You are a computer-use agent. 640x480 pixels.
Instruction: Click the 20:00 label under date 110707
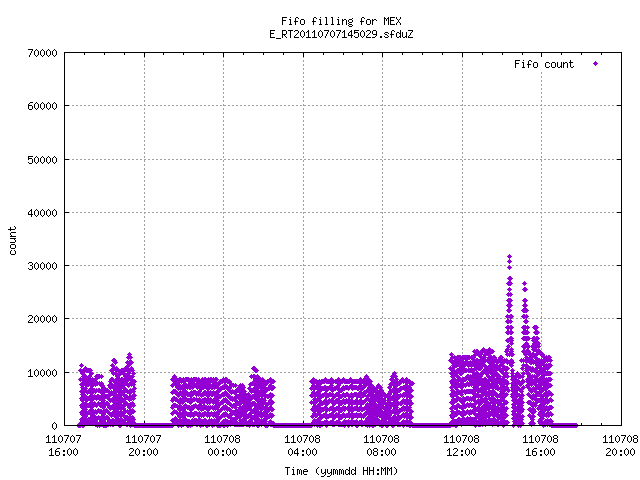[x=143, y=452]
